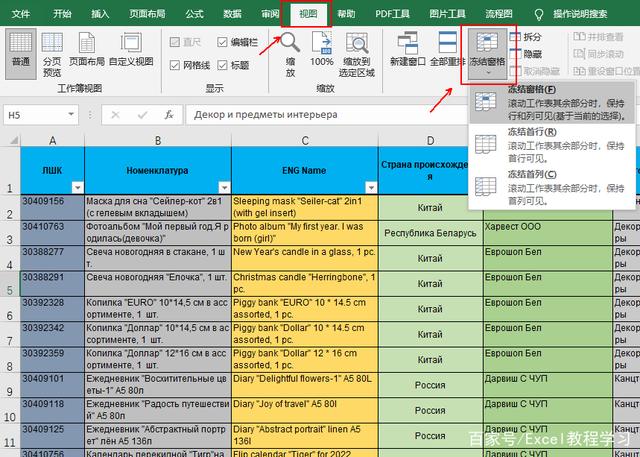This screenshot has width=640, height=457.
Task: Open the 数据 data tab
Action: [x=232, y=14]
